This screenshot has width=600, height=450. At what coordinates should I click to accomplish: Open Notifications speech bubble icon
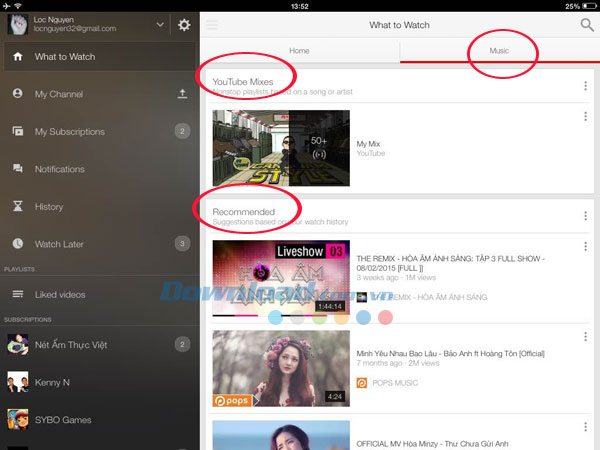point(18,168)
